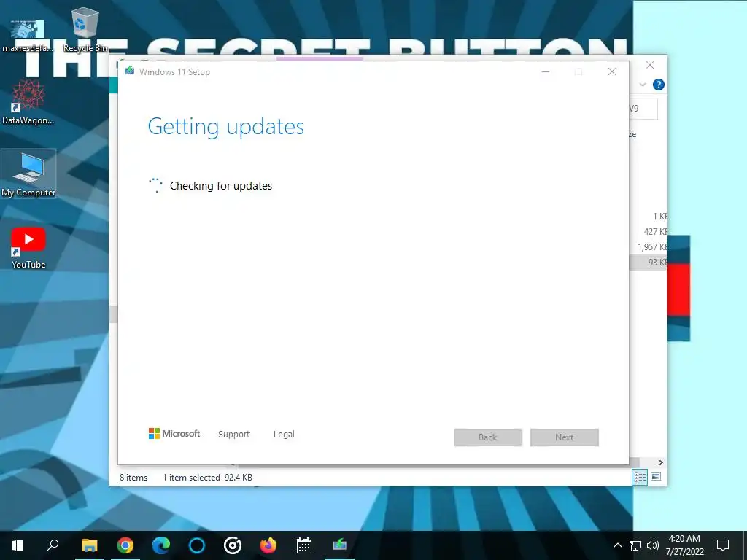The height and width of the screenshot is (560, 747).
Task: Click the File Explorer search box
Action: tap(643, 109)
